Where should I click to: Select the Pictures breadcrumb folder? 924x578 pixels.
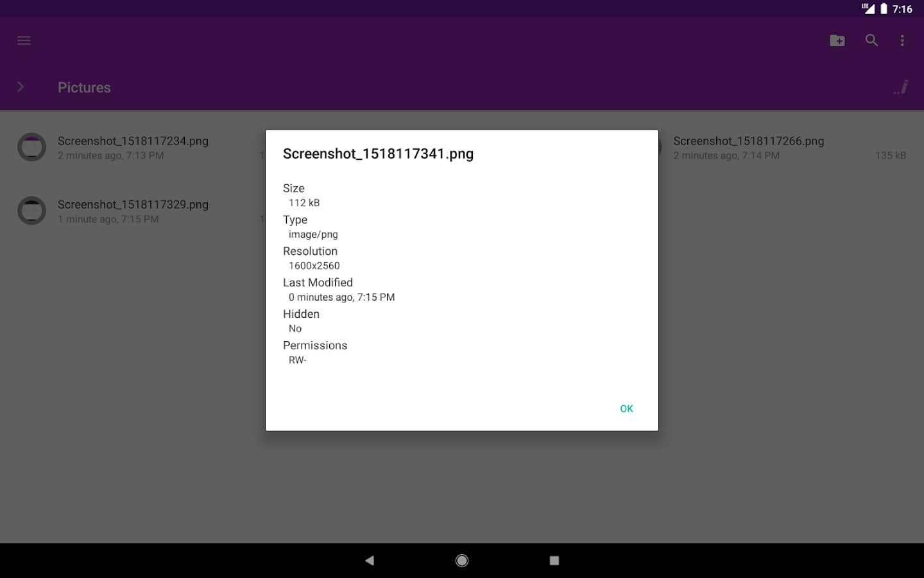click(84, 87)
